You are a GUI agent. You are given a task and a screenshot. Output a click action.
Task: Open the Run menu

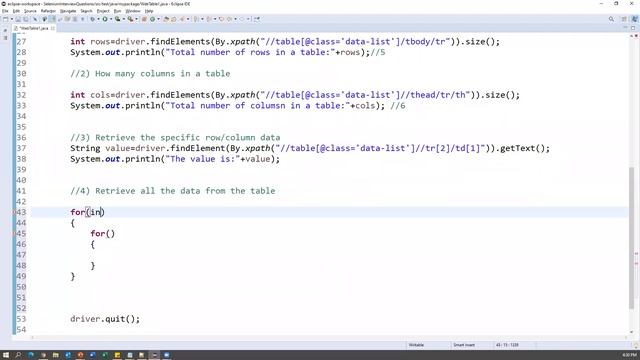click(117, 11)
